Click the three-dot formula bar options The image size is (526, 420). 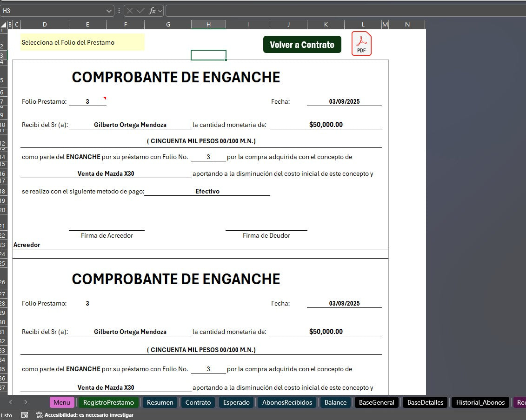pyautogui.click(x=119, y=11)
